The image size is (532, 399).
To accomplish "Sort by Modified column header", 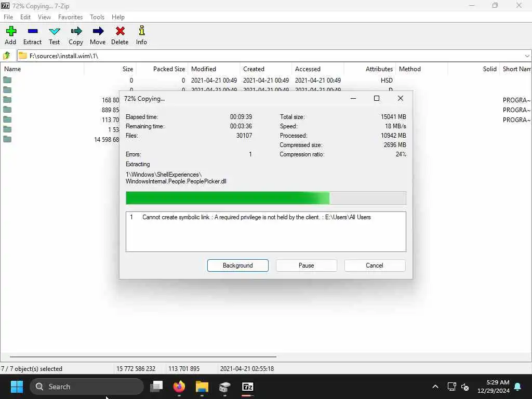I will pyautogui.click(x=214, y=69).
